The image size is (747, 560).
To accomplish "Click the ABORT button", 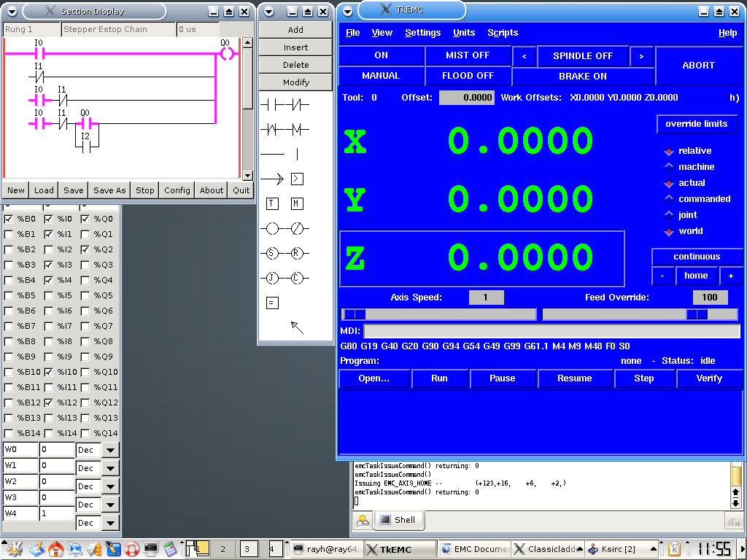I will (x=698, y=66).
